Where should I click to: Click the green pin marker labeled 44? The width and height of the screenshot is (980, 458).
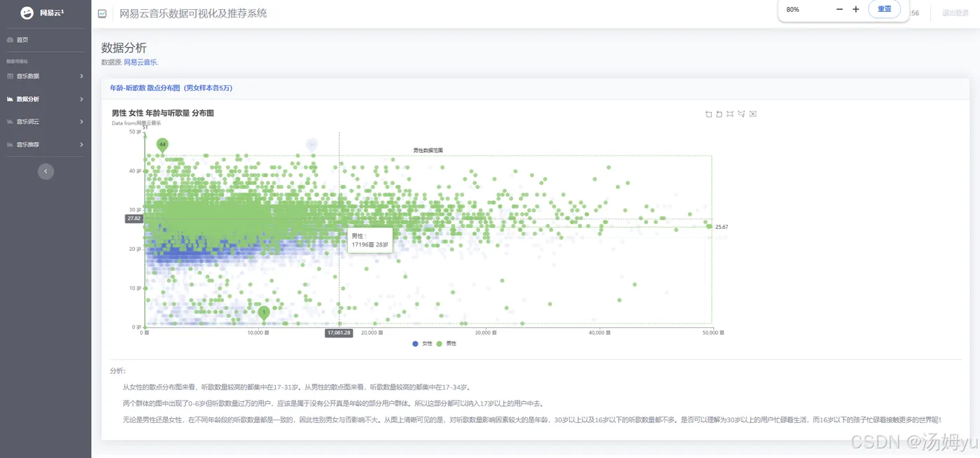(162, 145)
